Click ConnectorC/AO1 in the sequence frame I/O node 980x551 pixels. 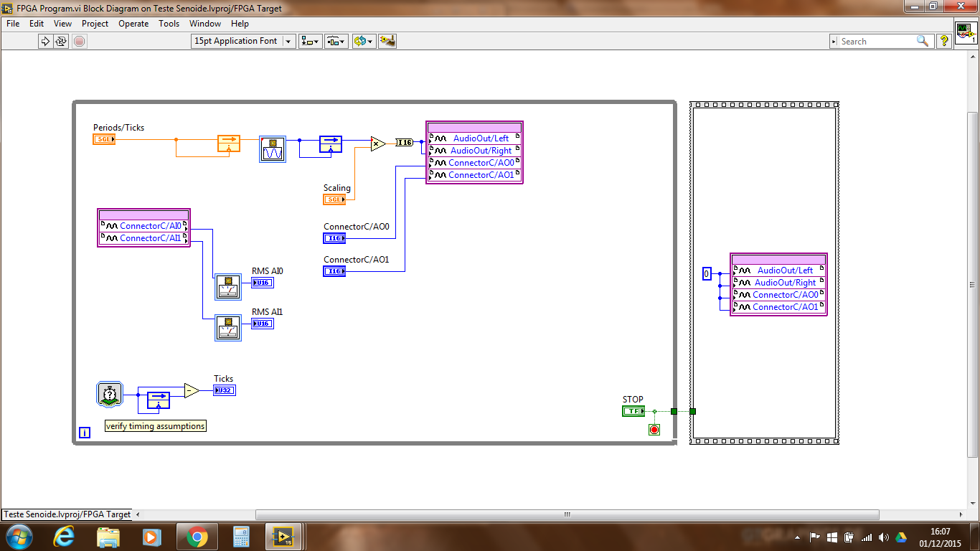(778, 307)
